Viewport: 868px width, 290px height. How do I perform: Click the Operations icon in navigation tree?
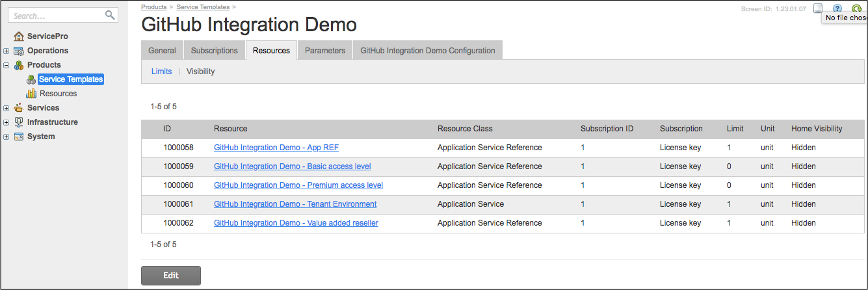19,51
